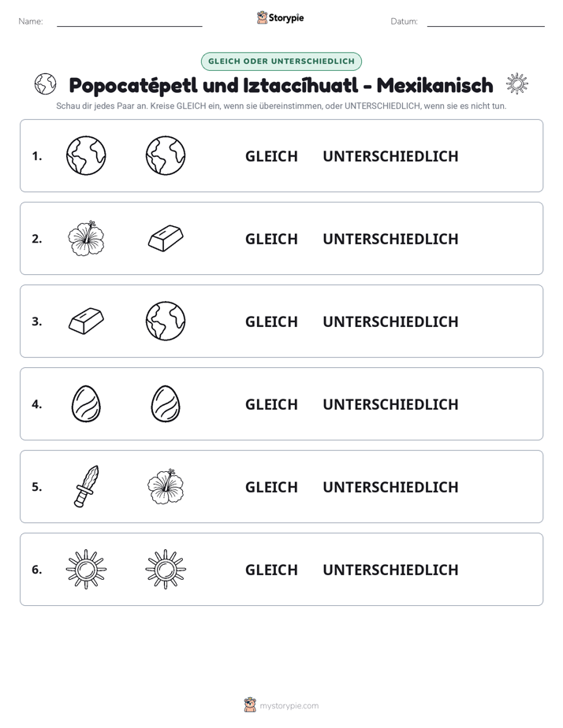This screenshot has height=728, width=563.
Task: Choose GLEICH for row 6
Action: [271, 569]
